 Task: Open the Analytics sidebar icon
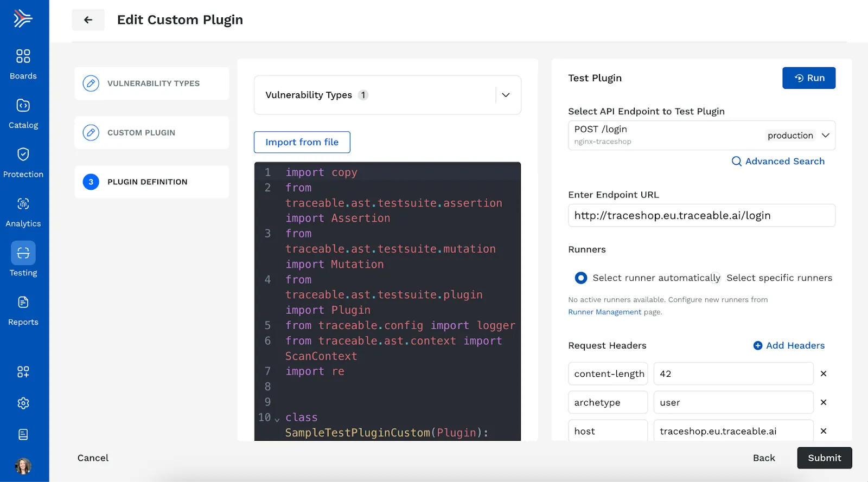coord(23,204)
